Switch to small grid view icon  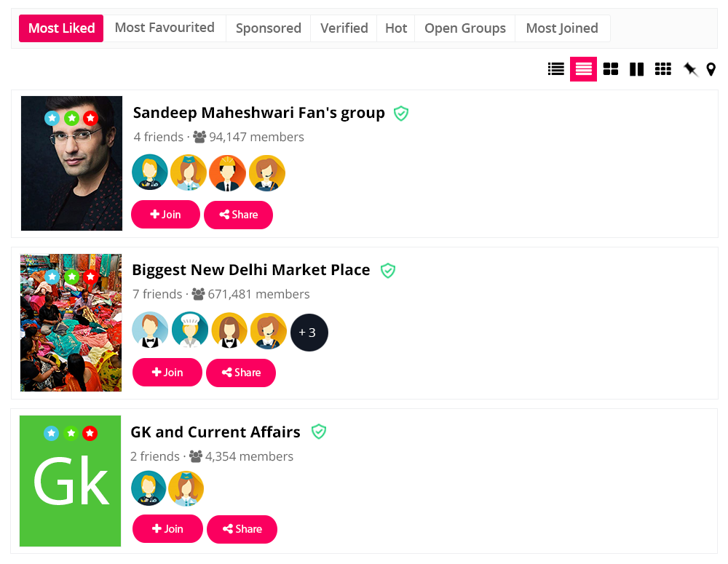point(662,69)
